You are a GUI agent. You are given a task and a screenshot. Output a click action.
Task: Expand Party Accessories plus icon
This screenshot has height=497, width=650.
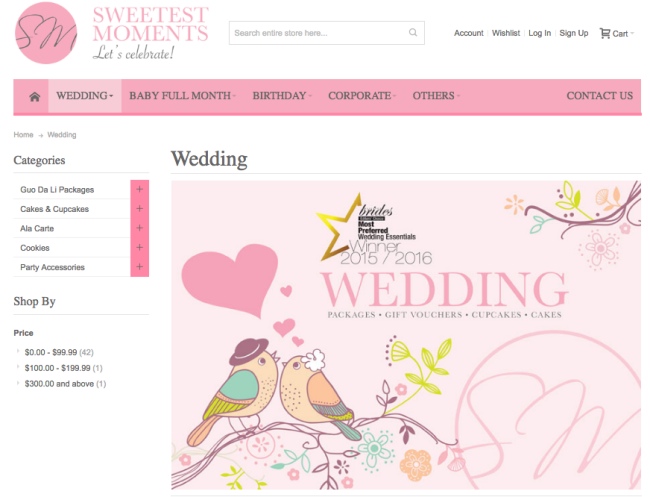[139, 267]
